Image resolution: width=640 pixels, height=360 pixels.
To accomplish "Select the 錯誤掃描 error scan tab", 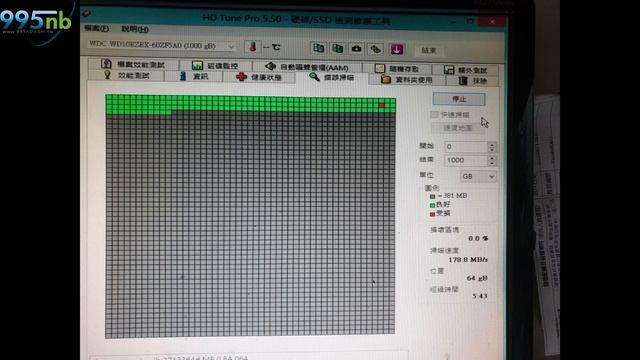I will click(x=331, y=77).
